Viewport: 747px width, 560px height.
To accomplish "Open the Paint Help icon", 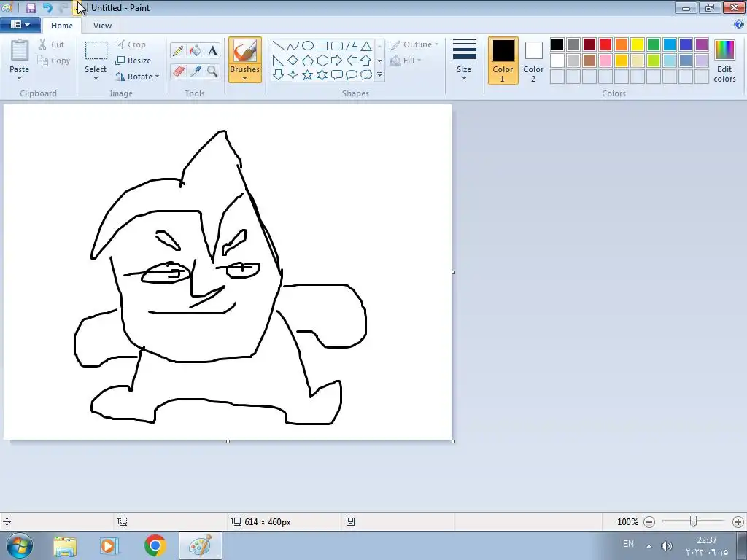I will pyautogui.click(x=739, y=24).
